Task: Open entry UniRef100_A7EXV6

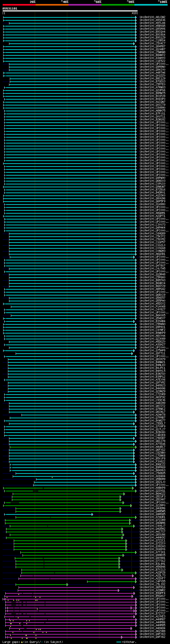Action: point(152,380)
